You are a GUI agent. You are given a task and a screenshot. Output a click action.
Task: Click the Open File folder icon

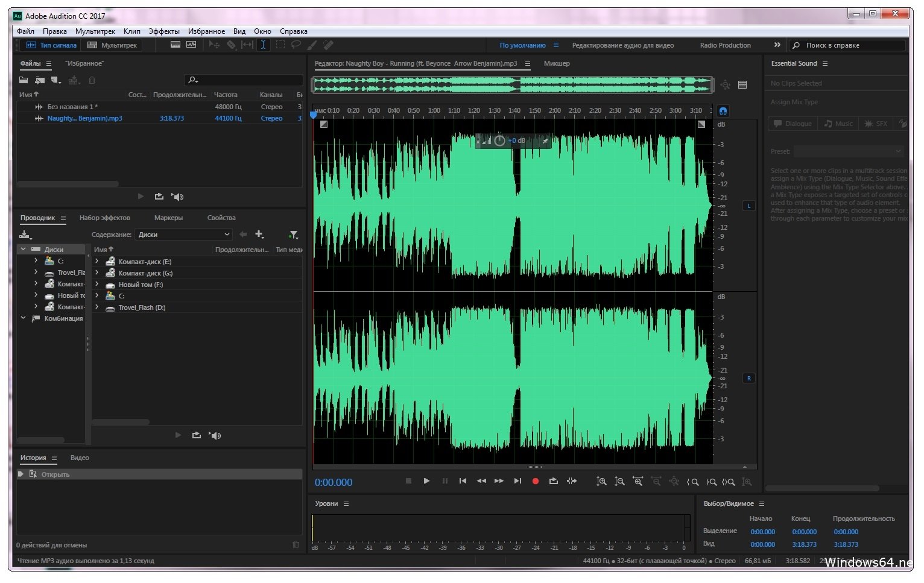(x=24, y=80)
